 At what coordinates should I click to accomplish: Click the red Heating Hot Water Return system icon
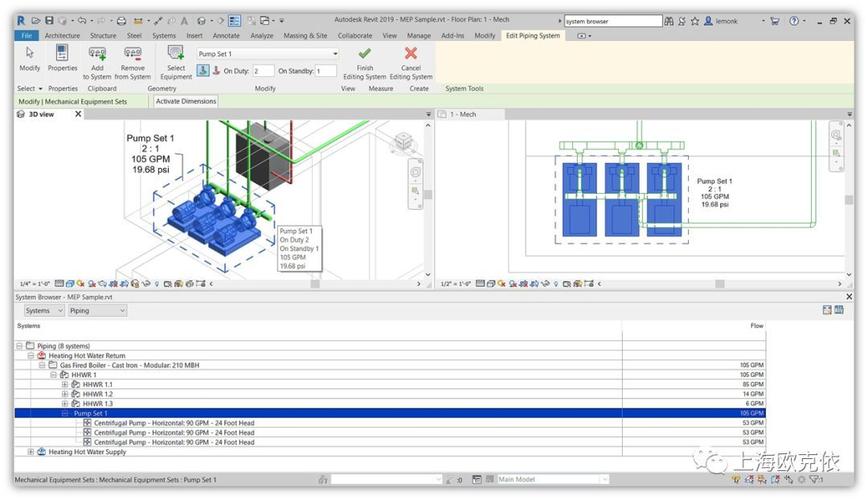coord(42,355)
